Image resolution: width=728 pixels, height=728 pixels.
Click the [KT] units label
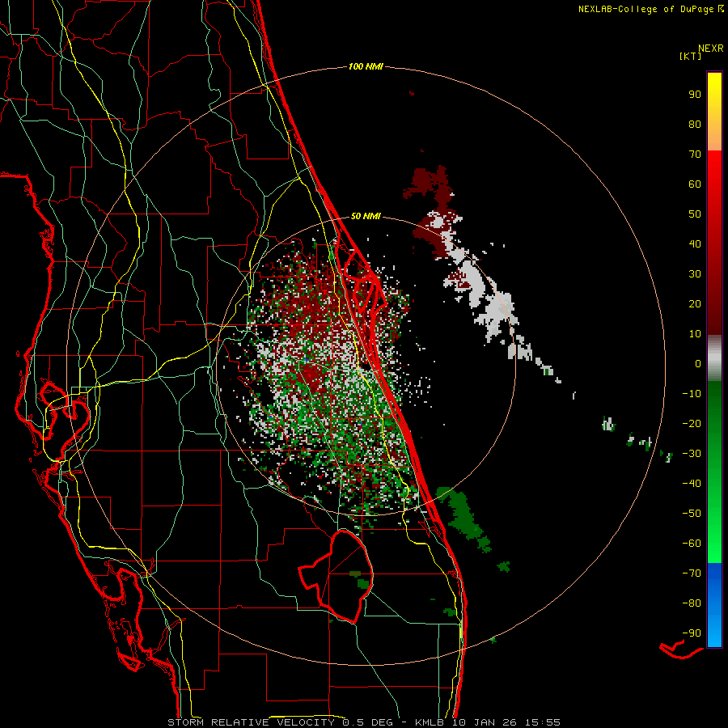(690, 56)
